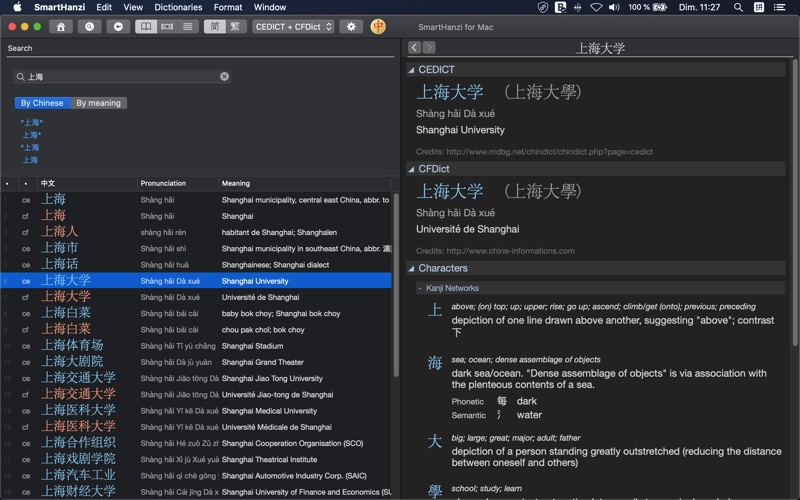Choose the *上海* wildcard pattern
This screenshot has height=500, width=800.
(32, 122)
